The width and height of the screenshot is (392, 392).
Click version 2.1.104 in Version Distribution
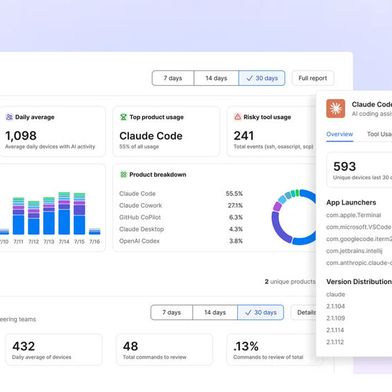[x=336, y=306]
